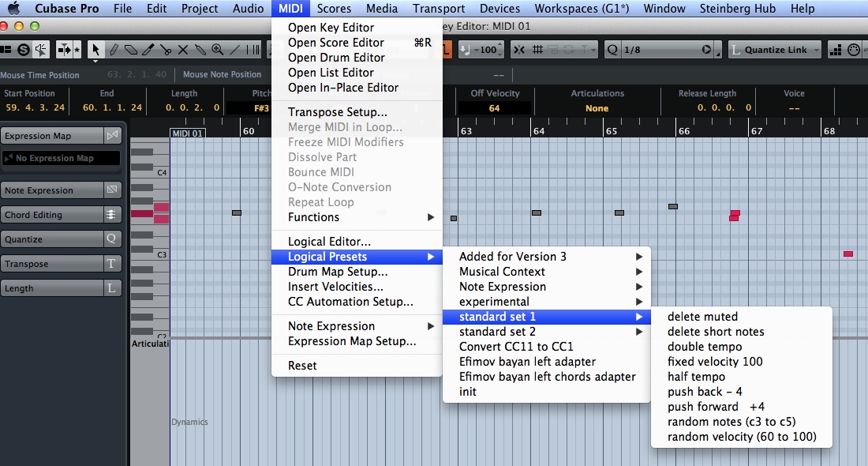Select the double tempo preset
Screen dimensions: 868x466
[742, 346]
